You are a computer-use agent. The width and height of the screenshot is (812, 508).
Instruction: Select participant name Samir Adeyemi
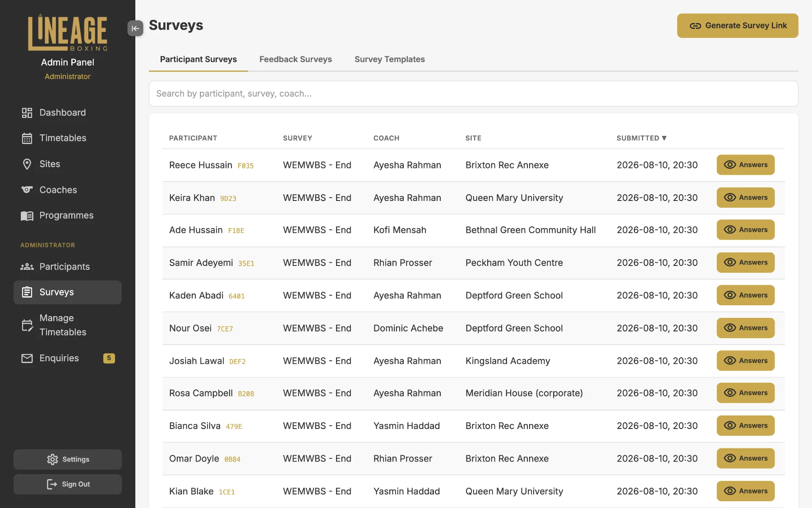pyautogui.click(x=201, y=263)
